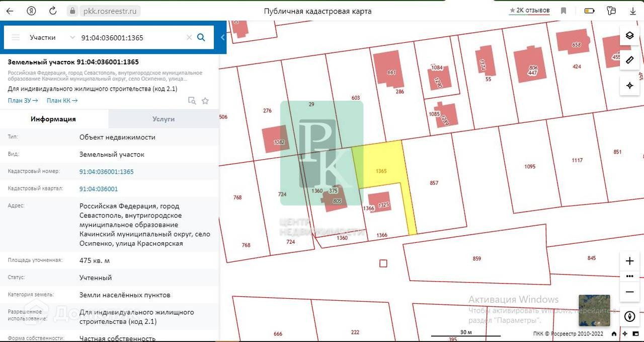Click the Земельный участок value
This screenshot has width=644, height=342.
point(112,154)
